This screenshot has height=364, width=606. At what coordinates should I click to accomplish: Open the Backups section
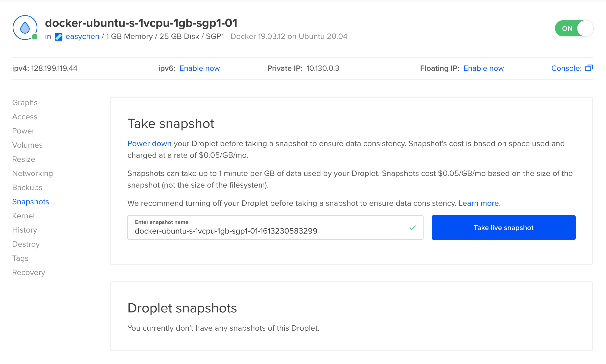point(27,188)
